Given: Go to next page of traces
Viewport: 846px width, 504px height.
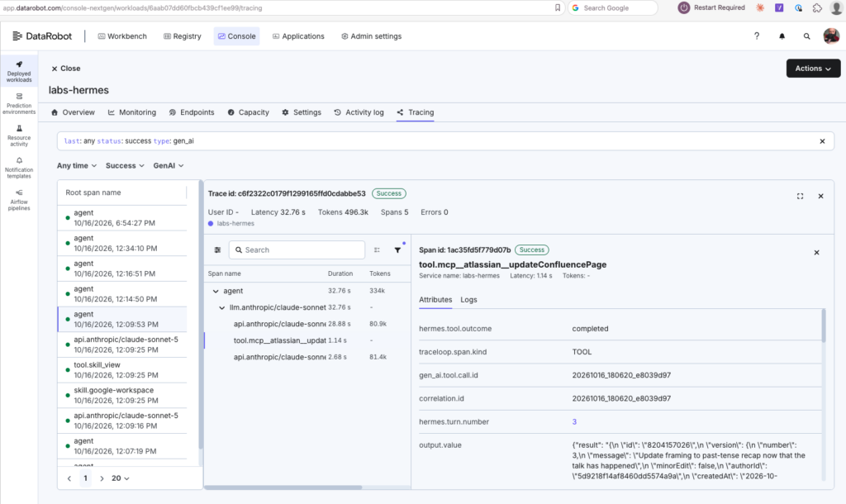Looking at the screenshot, I should [x=102, y=478].
